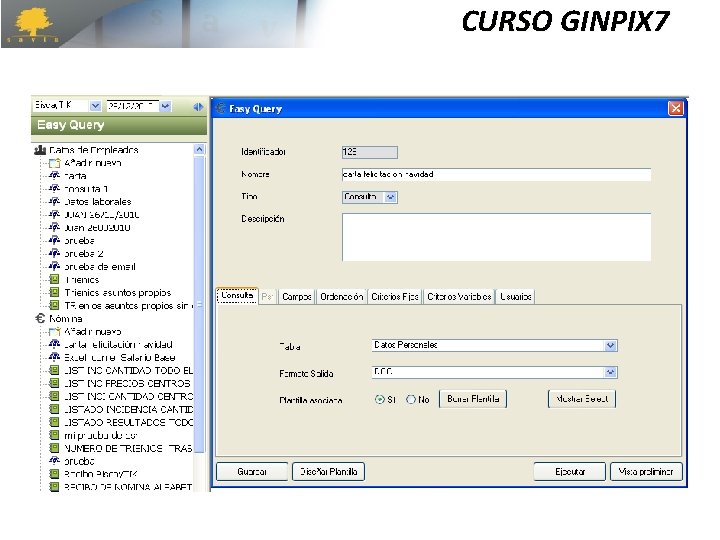This screenshot has height=540, width=720.
Task: Click the Vista preliminar button
Action: (x=646, y=472)
